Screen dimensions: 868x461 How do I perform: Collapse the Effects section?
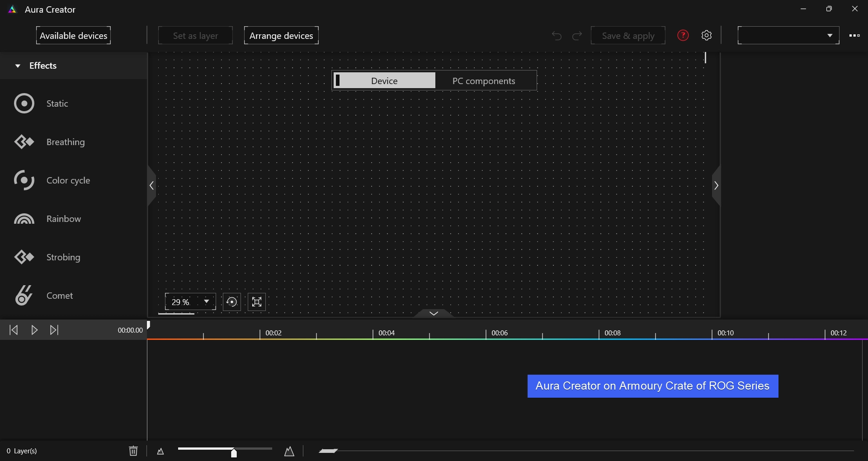[x=18, y=66]
